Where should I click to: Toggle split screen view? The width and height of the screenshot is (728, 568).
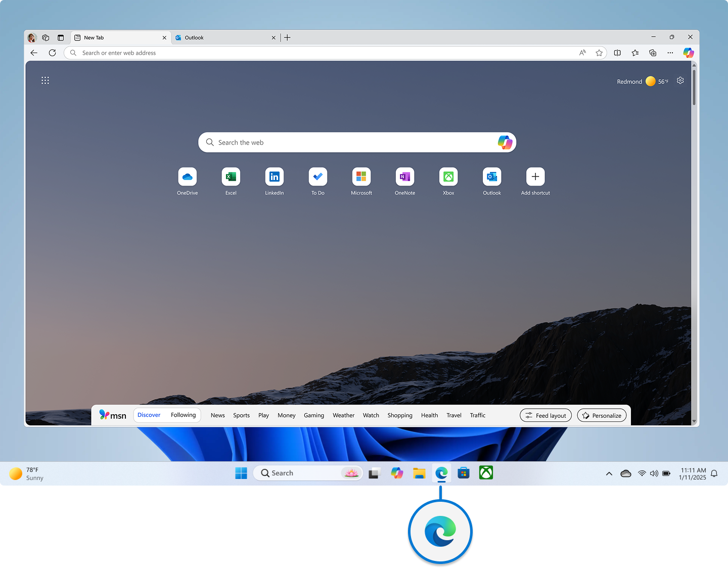[x=617, y=53]
